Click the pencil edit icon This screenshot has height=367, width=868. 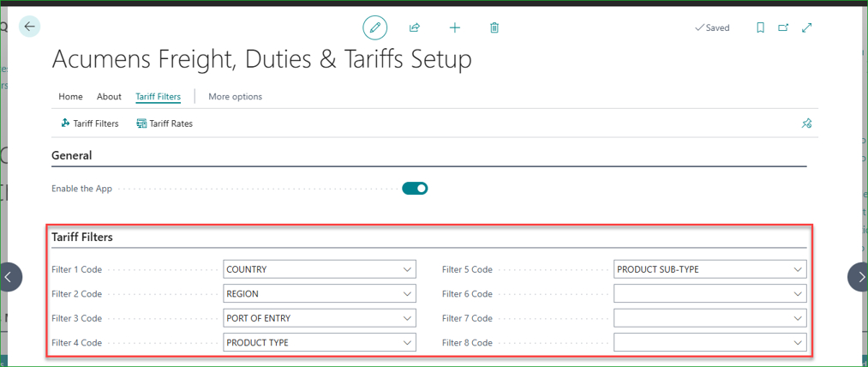(374, 27)
